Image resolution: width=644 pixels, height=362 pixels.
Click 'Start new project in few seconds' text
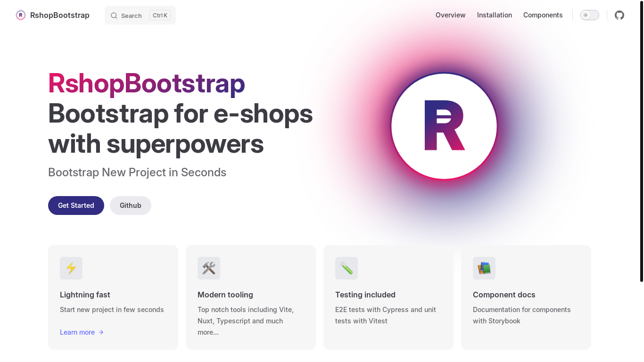pos(112,310)
